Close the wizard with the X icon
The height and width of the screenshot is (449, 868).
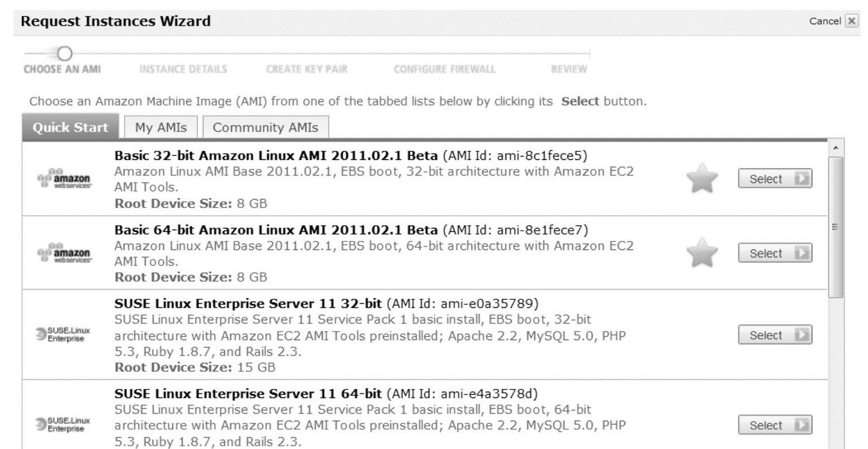pyautogui.click(x=851, y=22)
